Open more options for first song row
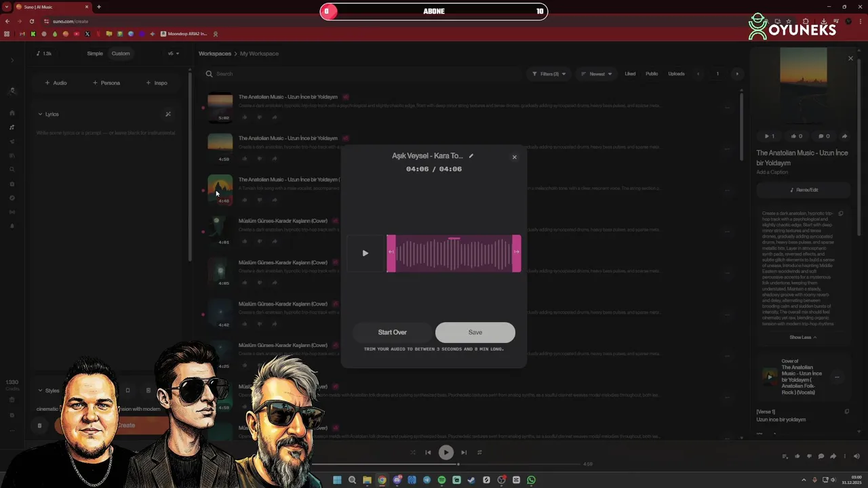 727,107
